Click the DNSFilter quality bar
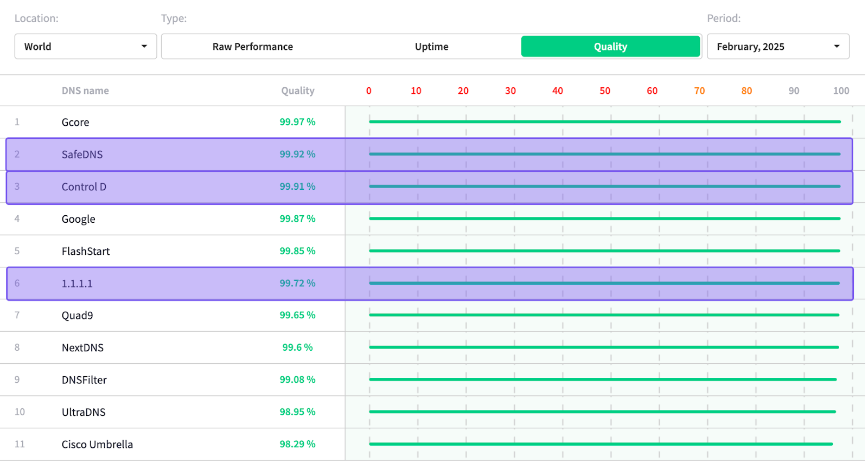This screenshot has height=463, width=868. coord(603,380)
